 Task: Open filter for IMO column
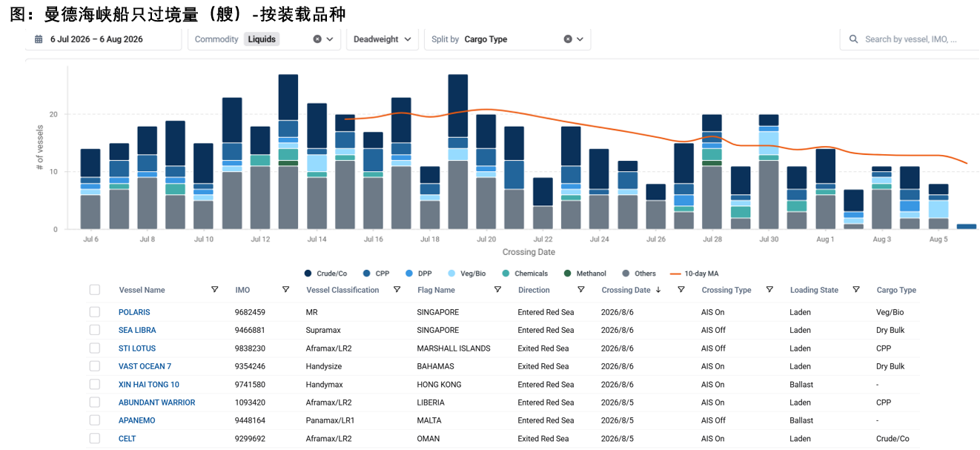click(285, 290)
